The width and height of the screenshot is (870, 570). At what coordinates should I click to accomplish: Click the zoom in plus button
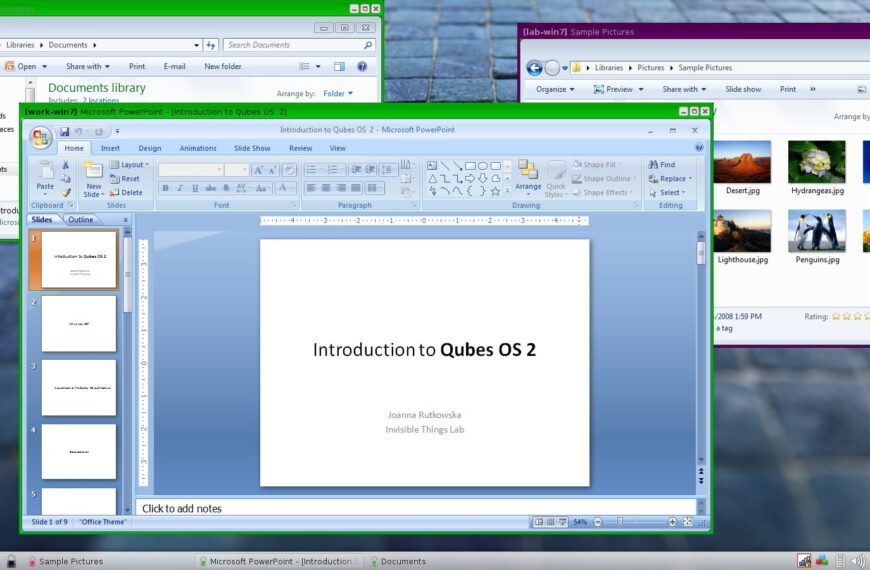pos(672,522)
